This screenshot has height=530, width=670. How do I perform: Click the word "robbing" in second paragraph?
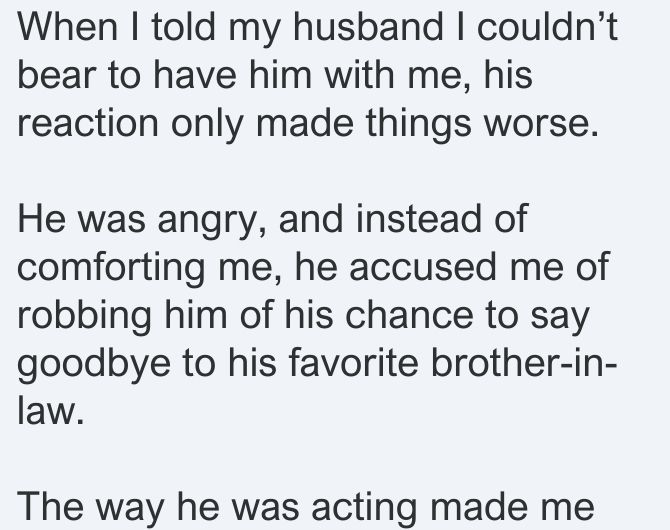point(84,315)
